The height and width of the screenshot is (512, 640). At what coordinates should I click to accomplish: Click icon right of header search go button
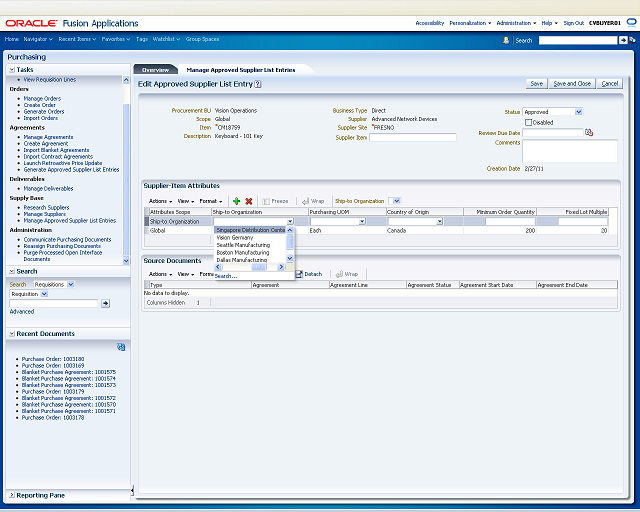632,40
